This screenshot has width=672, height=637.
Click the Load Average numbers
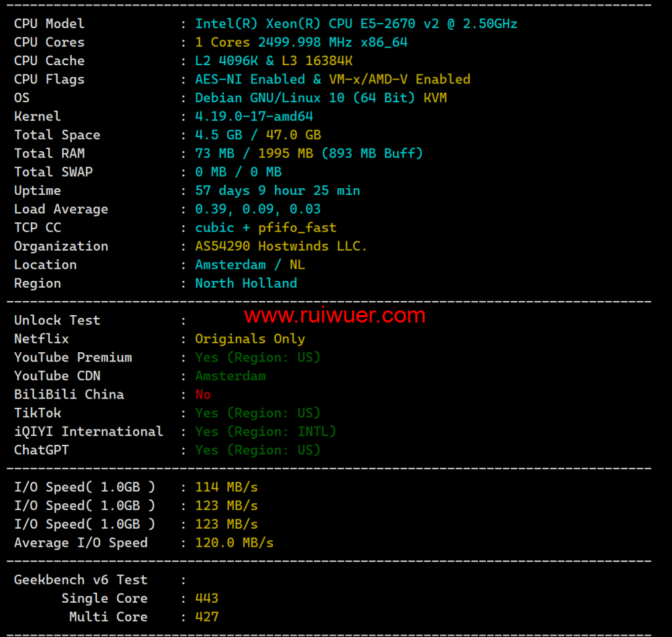257,209
